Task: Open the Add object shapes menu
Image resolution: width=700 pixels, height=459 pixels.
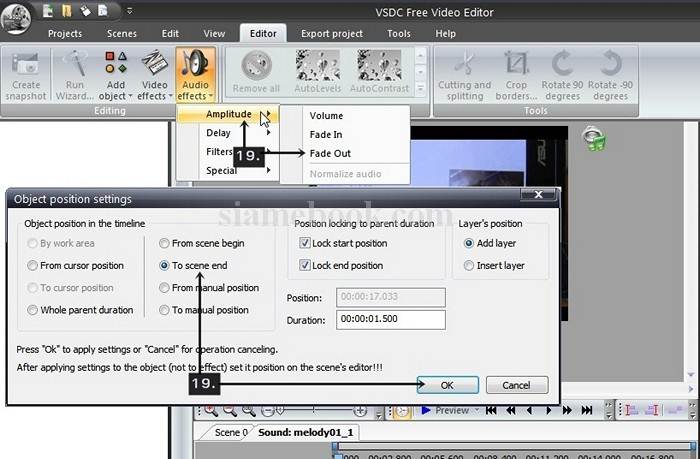Action: pos(116,76)
